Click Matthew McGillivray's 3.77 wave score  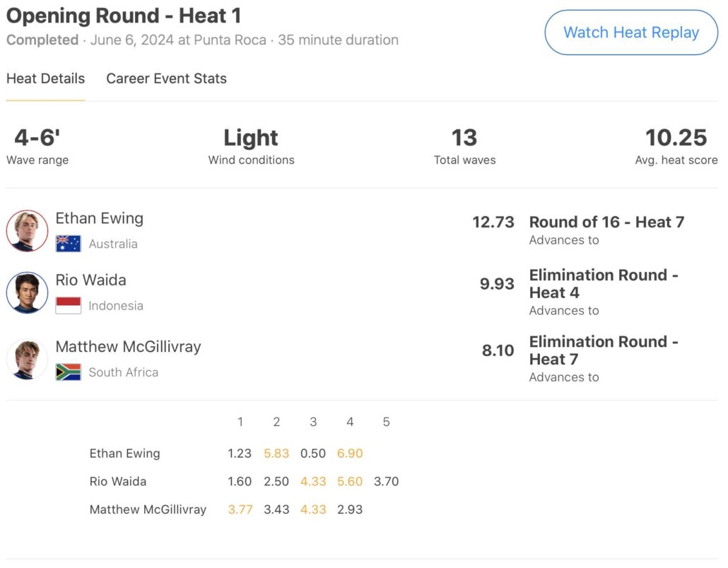click(240, 509)
